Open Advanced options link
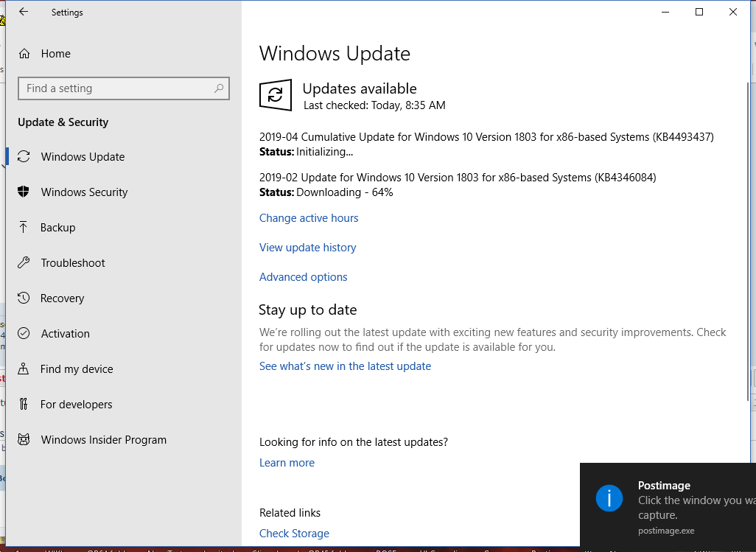The width and height of the screenshot is (756, 552). (304, 276)
